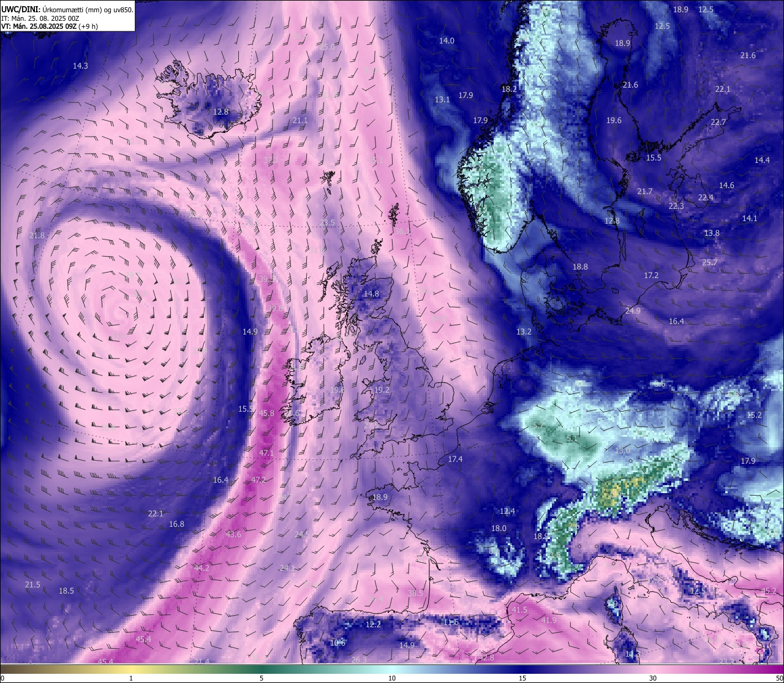
Task: Click color scale label '50'
Action: coord(779,678)
